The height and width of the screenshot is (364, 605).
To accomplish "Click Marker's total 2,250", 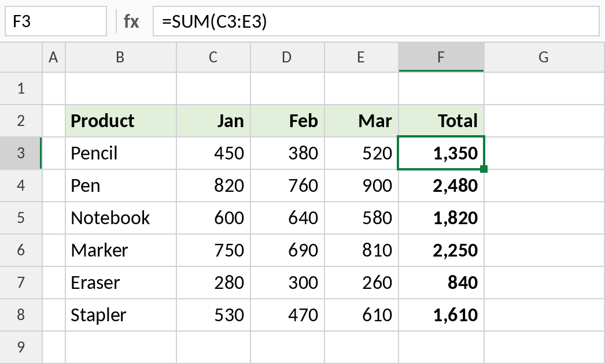I will click(441, 250).
